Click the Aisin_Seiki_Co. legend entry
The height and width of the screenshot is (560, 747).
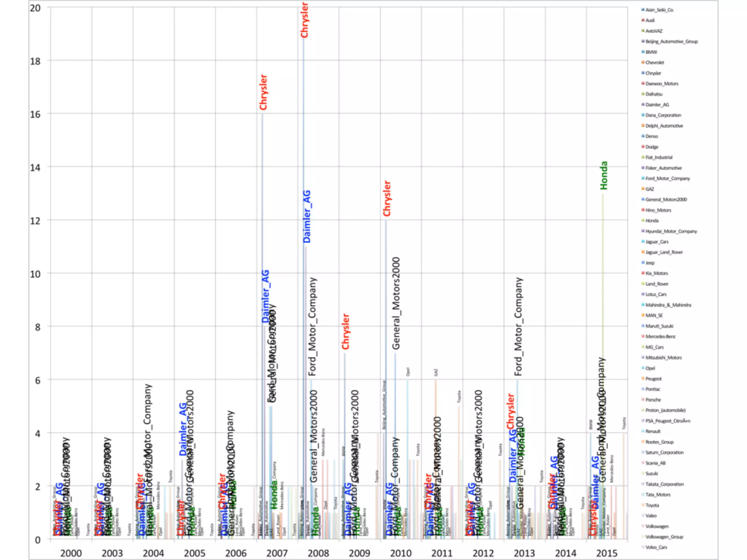tap(659, 10)
